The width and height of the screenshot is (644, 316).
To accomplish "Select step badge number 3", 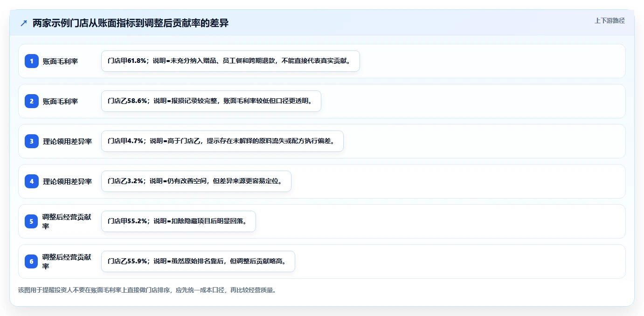I will 32,141.
